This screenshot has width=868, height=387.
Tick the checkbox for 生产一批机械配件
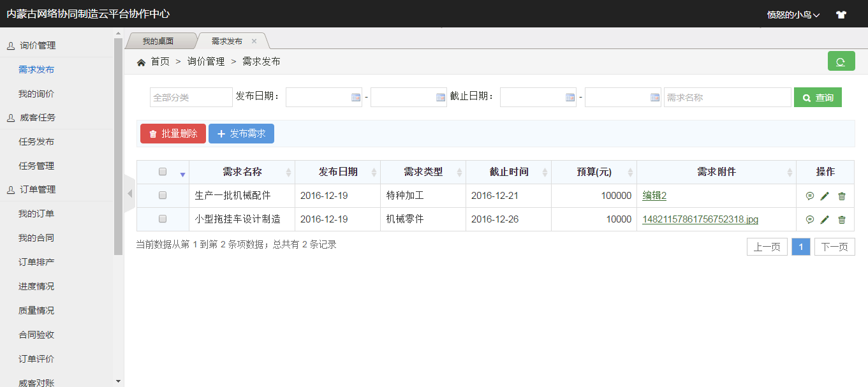tap(163, 196)
